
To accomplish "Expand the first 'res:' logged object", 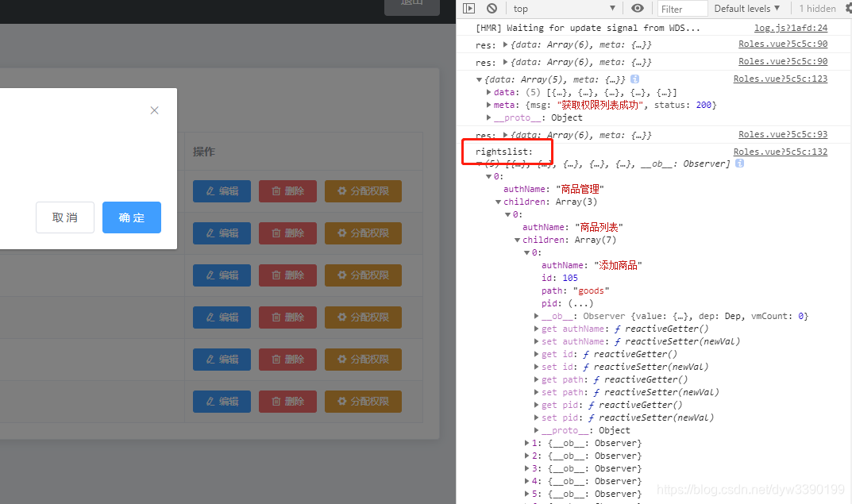I will pos(505,44).
